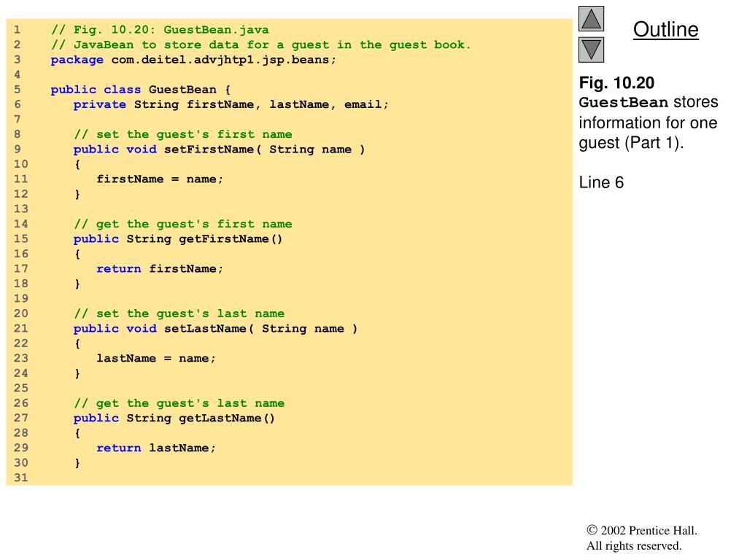The image size is (747, 560).
Task: Click the 'firstName = name;' statement
Action: (160, 179)
